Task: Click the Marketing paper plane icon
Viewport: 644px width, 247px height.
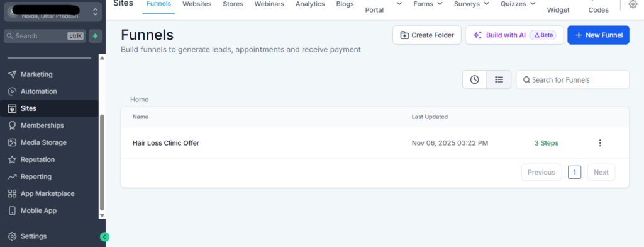Action: click(13, 74)
